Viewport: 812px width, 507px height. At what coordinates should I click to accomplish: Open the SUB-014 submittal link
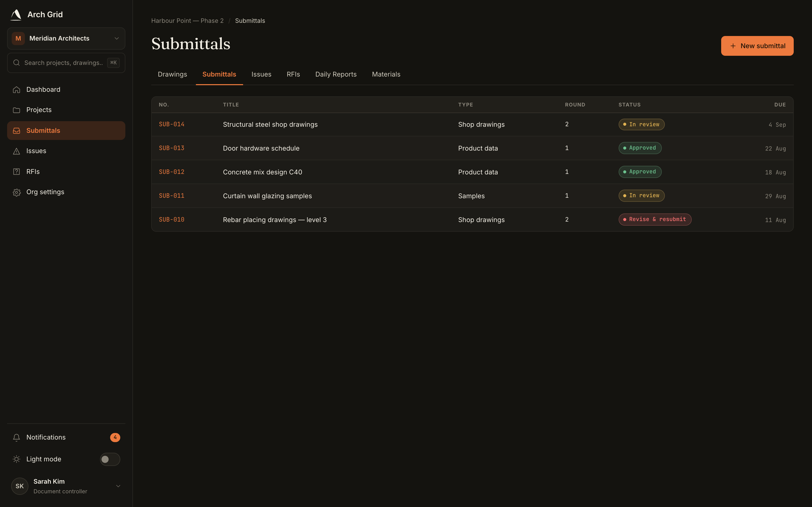(x=172, y=124)
